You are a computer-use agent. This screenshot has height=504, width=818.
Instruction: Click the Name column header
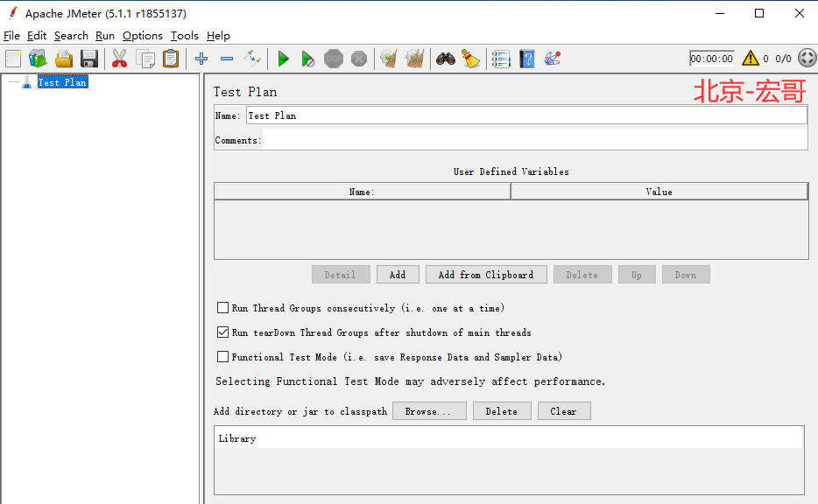click(x=362, y=192)
